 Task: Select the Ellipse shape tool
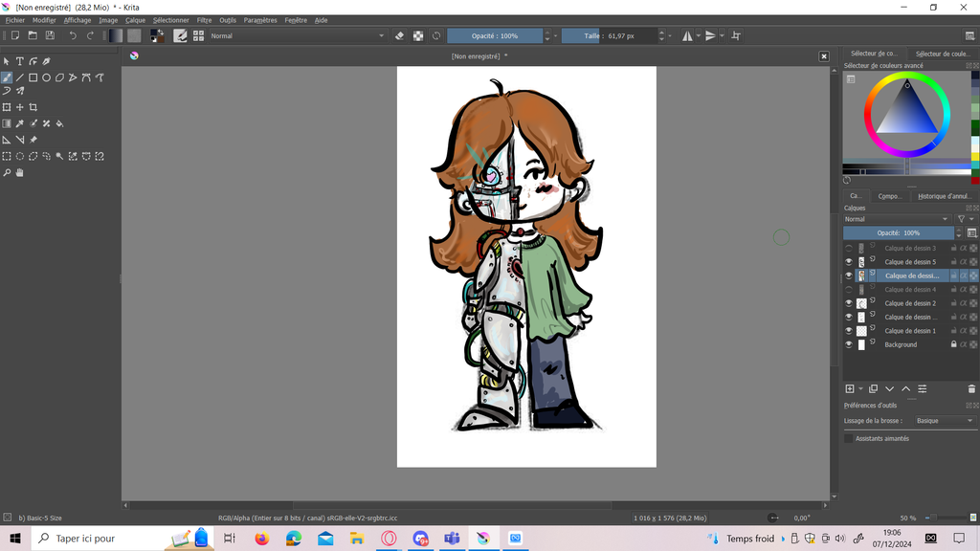tap(46, 77)
